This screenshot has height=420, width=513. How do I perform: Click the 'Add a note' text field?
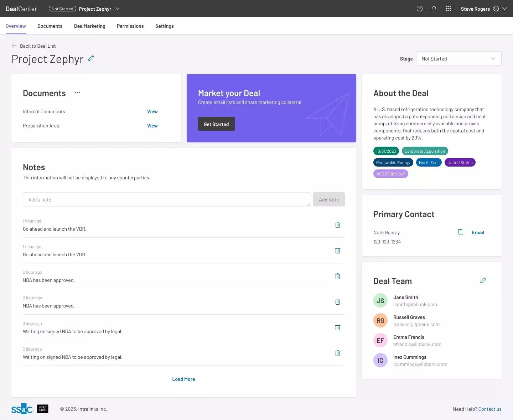[x=166, y=200]
